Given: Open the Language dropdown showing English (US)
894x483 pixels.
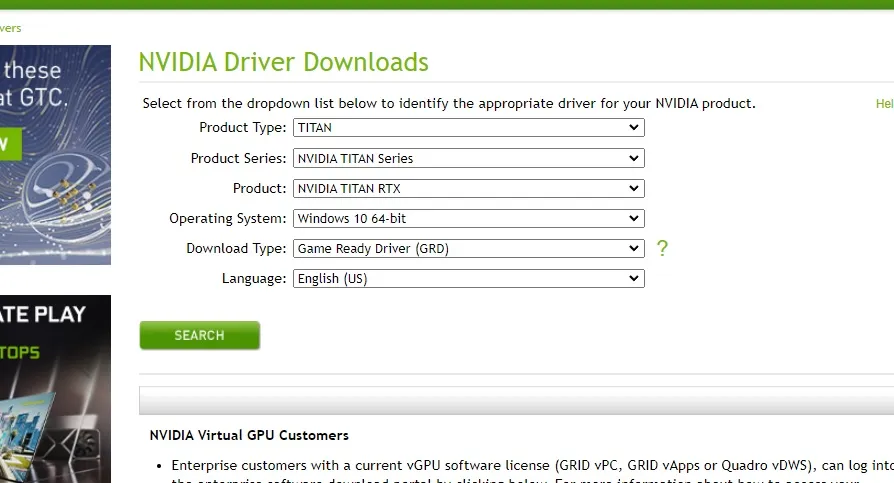Looking at the screenshot, I should pyautogui.click(x=469, y=278).
